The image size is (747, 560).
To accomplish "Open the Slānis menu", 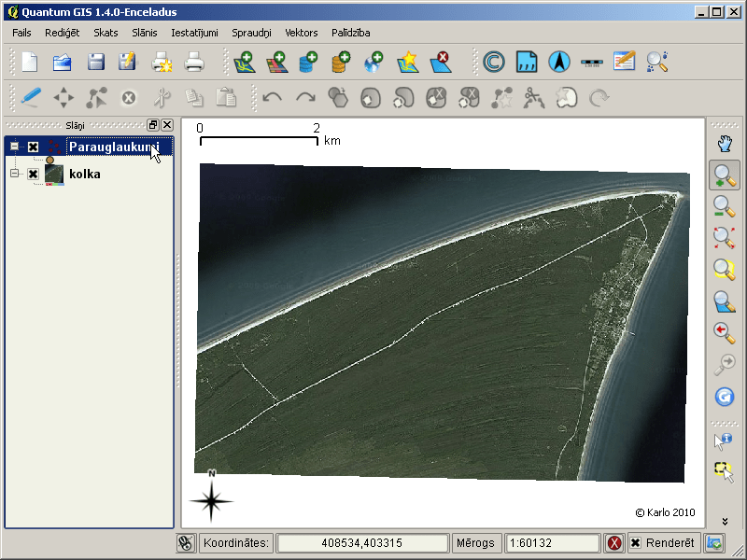I will point(145,33).
